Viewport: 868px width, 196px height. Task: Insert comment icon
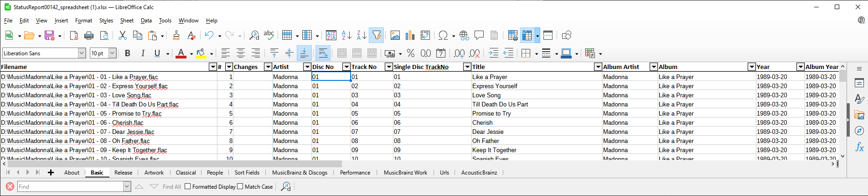point(479,35)
